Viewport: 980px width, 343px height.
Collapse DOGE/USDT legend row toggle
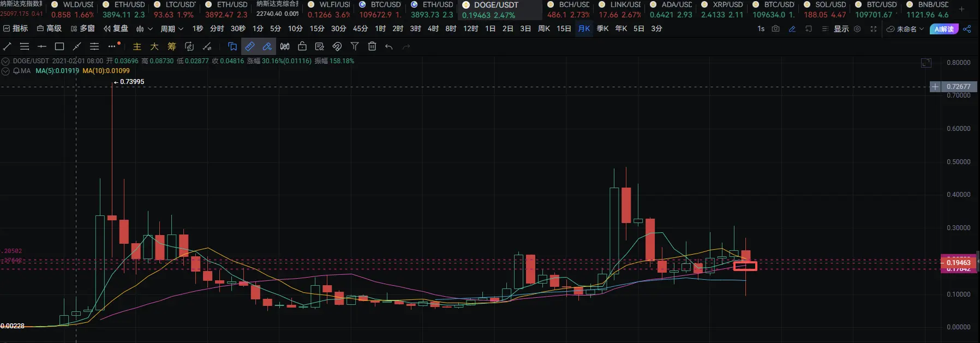[x=5, y=61]
